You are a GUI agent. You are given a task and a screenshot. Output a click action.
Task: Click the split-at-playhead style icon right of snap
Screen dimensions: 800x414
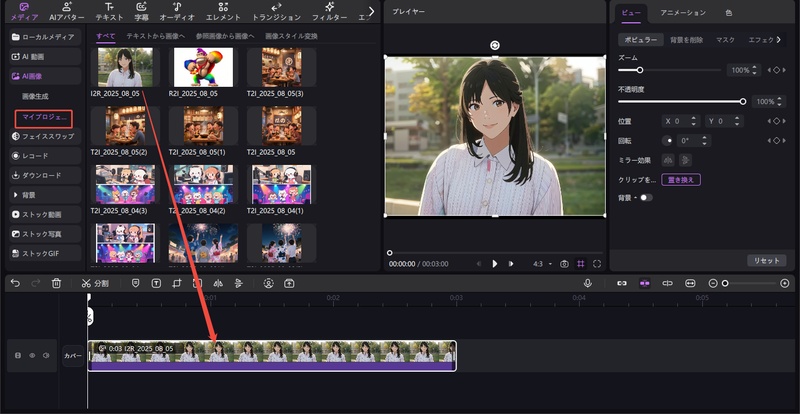pos(667,283)
